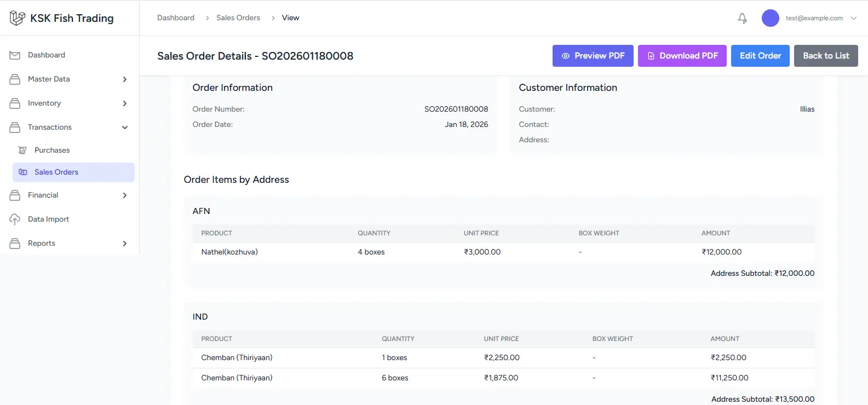Open the notifications bell icon

742,18
